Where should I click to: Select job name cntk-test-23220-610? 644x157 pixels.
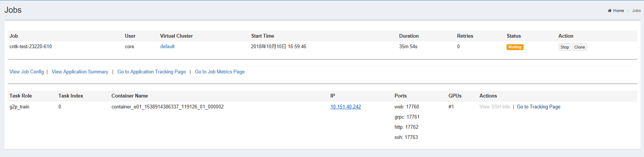click(x=31, y=47)
